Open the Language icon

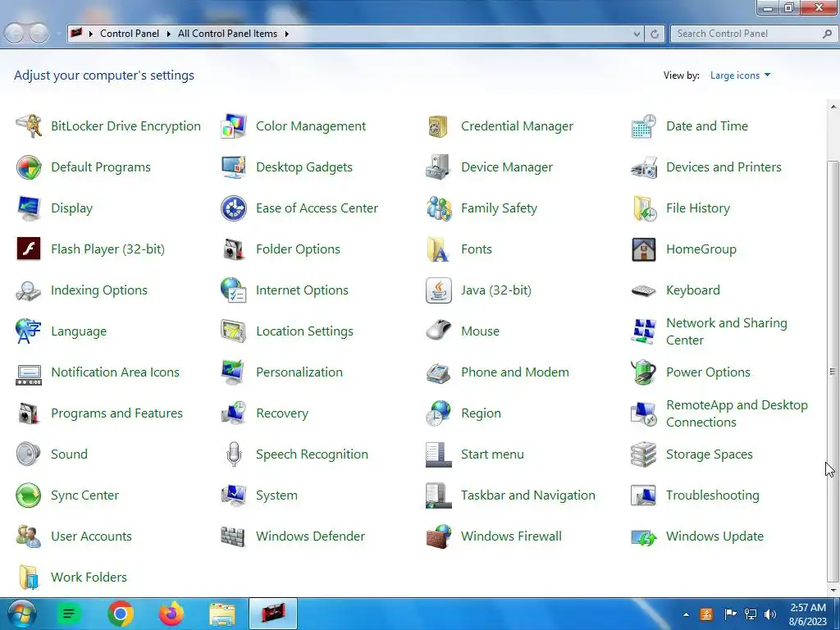point(29,331)
